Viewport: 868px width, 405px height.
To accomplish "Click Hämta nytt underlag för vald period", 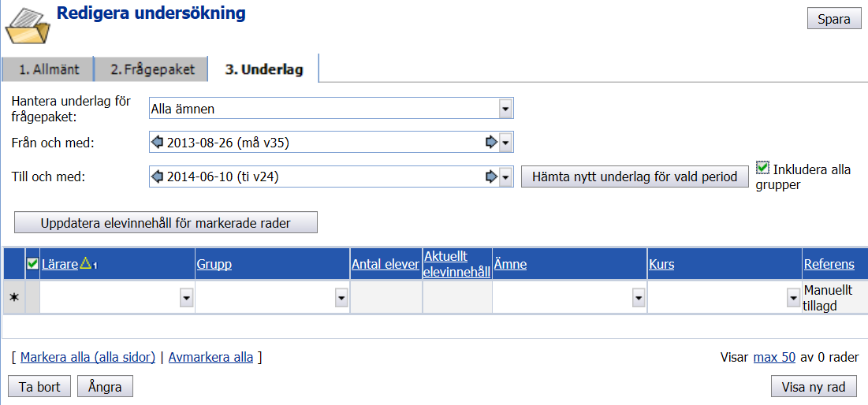I will point(635,177).
